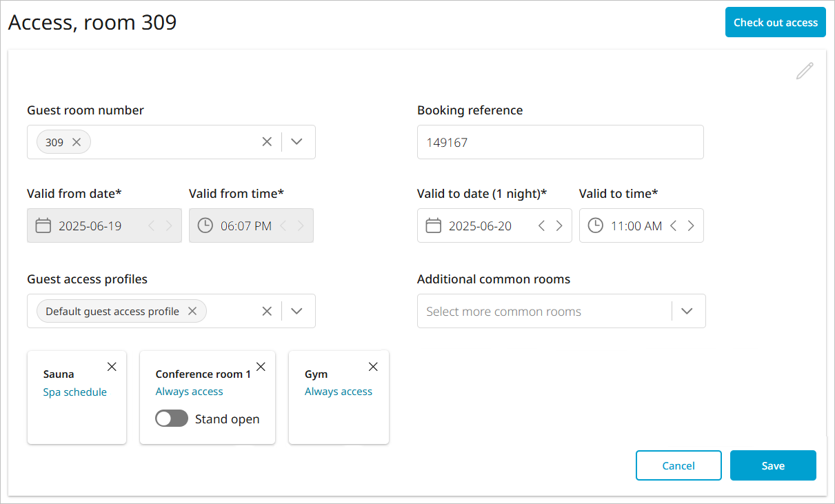Click the Check out access button
The height and width of the screenshot is (504, 835).
tap(775, 22)
